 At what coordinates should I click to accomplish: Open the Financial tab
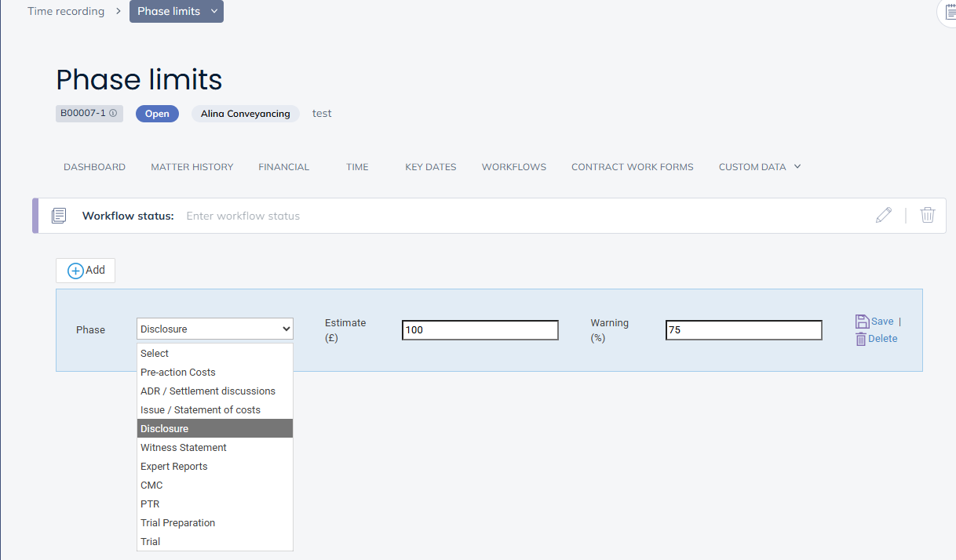click(x=283, y=167)
